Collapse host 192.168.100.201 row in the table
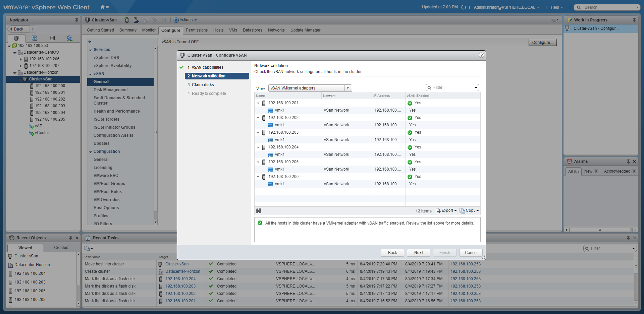 coord(258,103)
